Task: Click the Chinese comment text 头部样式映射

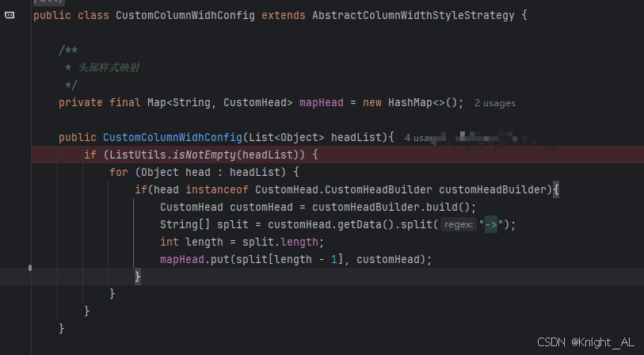Action: click(x=109, y=67)
